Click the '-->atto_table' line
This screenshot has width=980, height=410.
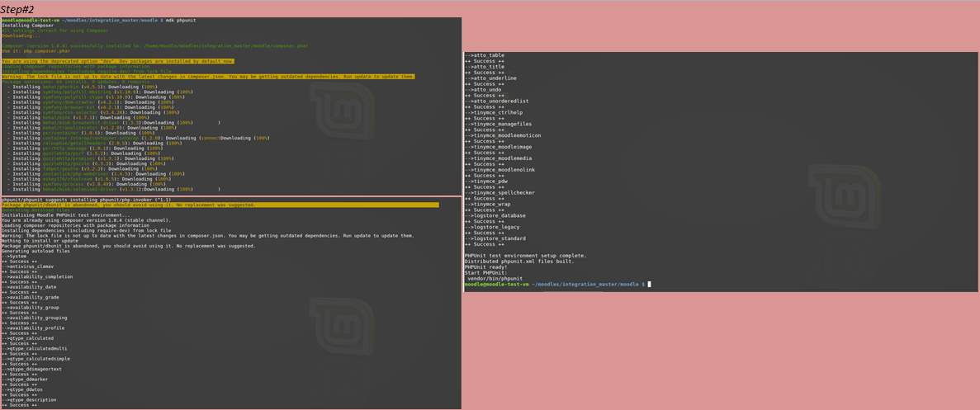pyautogui.click(x=485, y=55)
